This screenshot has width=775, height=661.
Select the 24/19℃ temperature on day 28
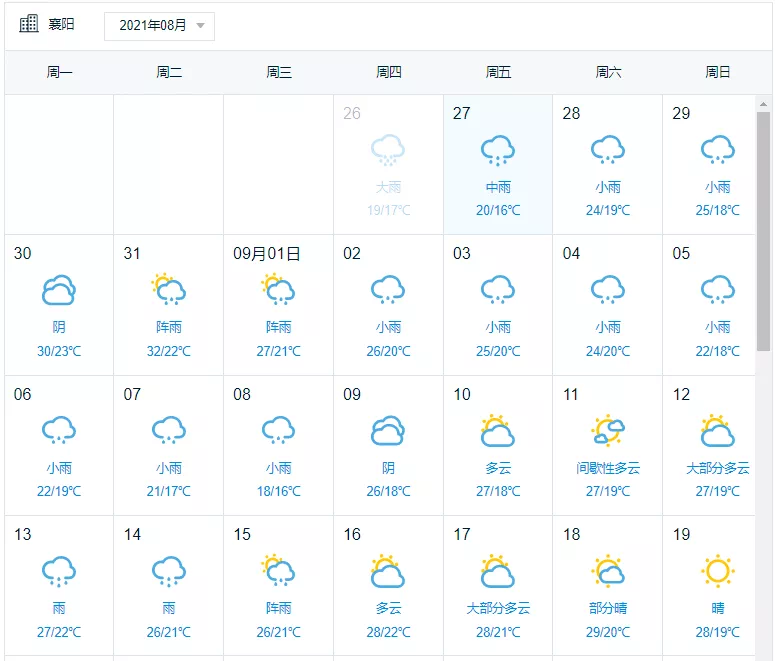(x=608, y=211)
